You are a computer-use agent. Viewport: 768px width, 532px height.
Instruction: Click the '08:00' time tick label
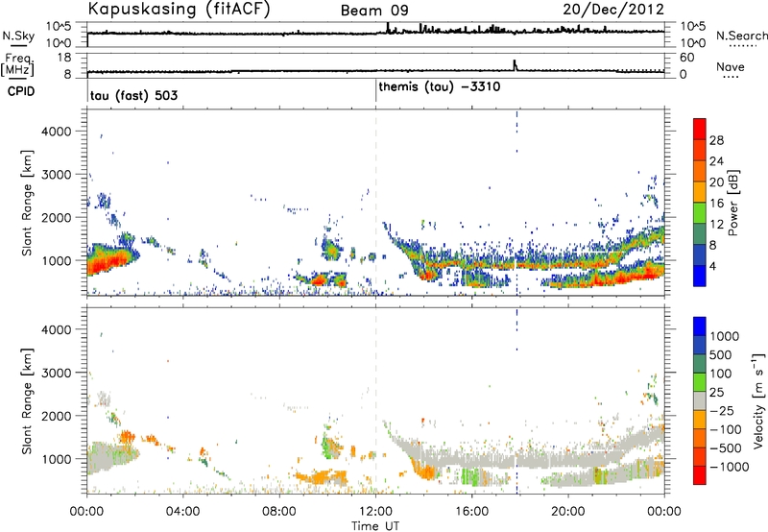(x=279, y=512)
